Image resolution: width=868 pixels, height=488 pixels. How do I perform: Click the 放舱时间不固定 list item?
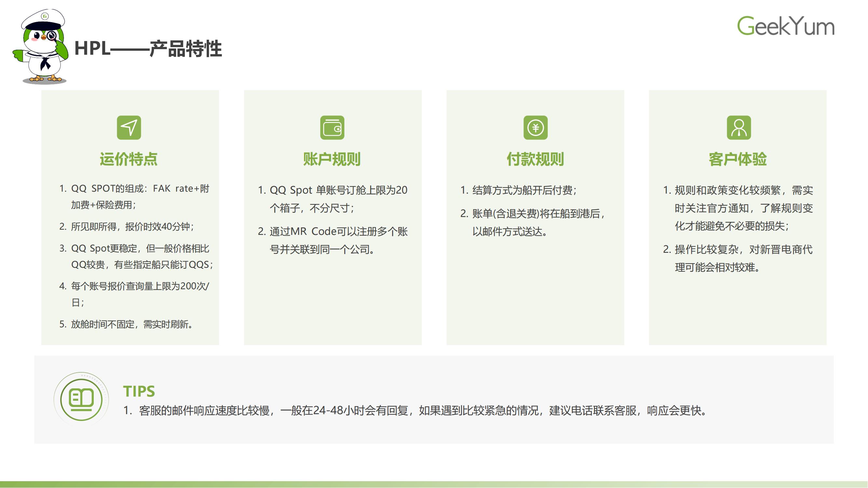[132, 324]
